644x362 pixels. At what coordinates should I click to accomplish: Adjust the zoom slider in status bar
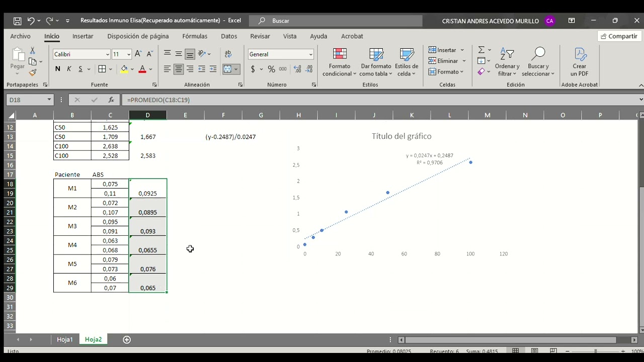(x=595, y=351)
